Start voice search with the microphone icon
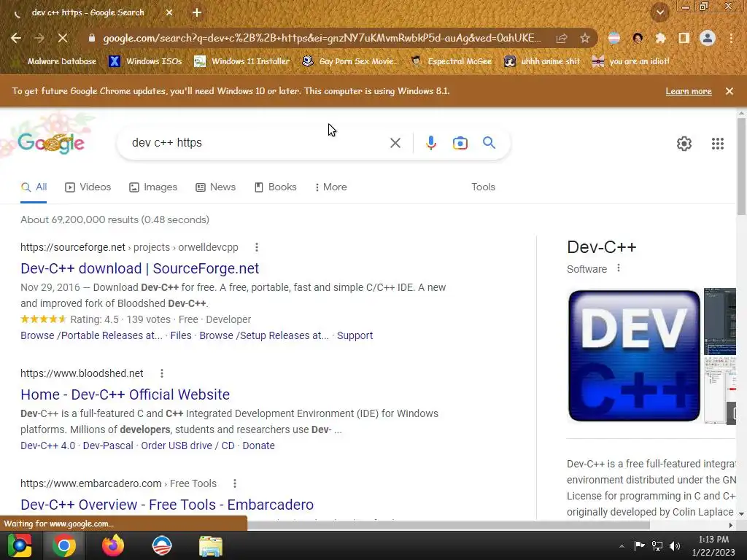The image size is (747, 560). pyautogui.click(x=430, y=143)
